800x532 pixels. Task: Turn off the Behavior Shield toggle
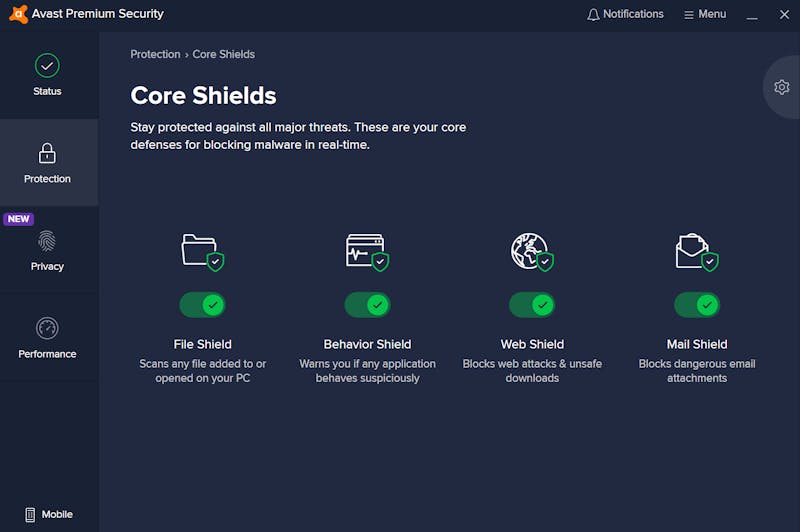367,305
